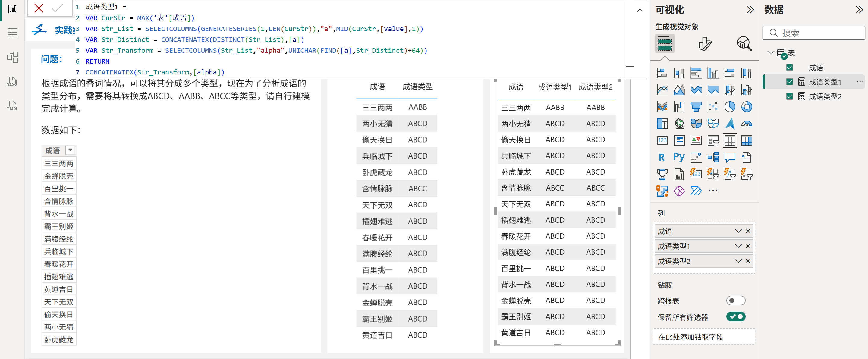
Task: Switch to Model view in left sidebar
Action: [x=12, y=57]
